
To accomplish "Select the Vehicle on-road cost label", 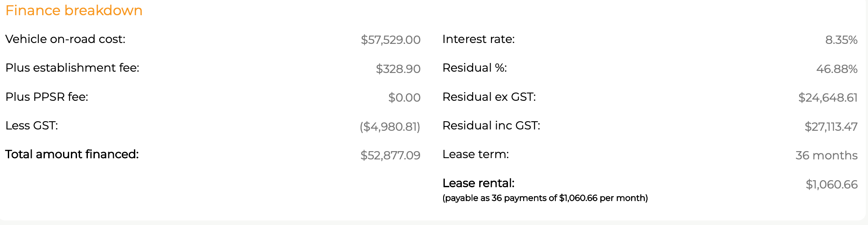I will coord(65,39).
